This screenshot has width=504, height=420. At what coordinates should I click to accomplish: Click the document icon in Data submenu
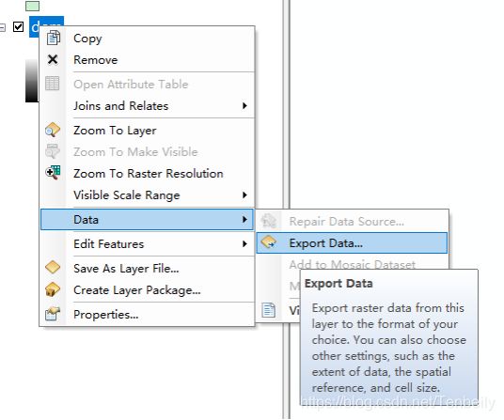(x=268, y=310)
